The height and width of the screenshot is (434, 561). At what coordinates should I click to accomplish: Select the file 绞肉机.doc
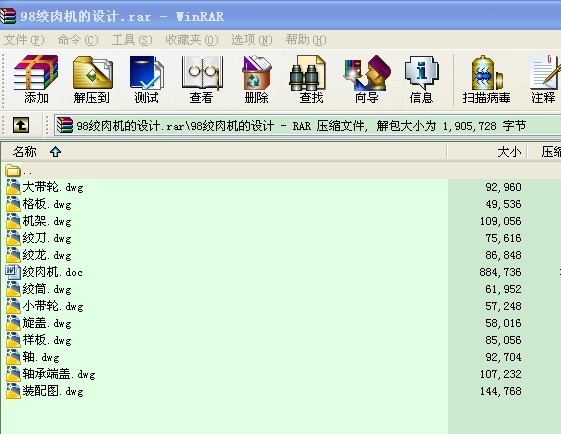(53, 272)
